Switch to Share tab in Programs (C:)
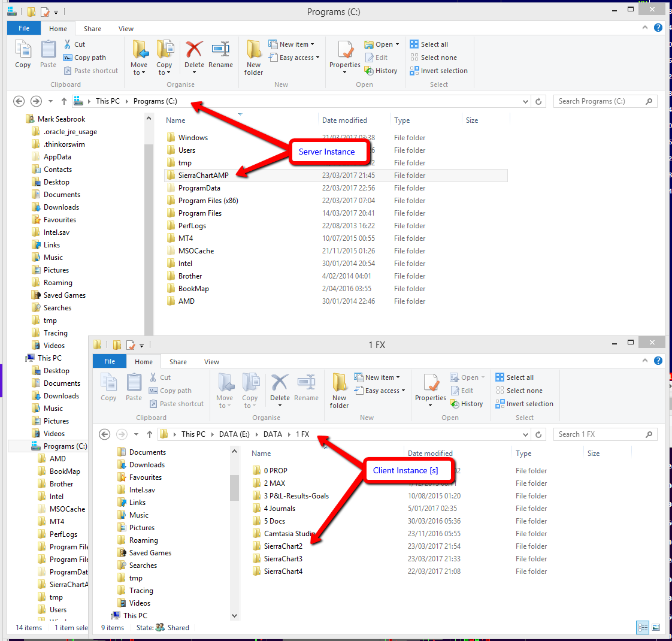 coord(93,29)
